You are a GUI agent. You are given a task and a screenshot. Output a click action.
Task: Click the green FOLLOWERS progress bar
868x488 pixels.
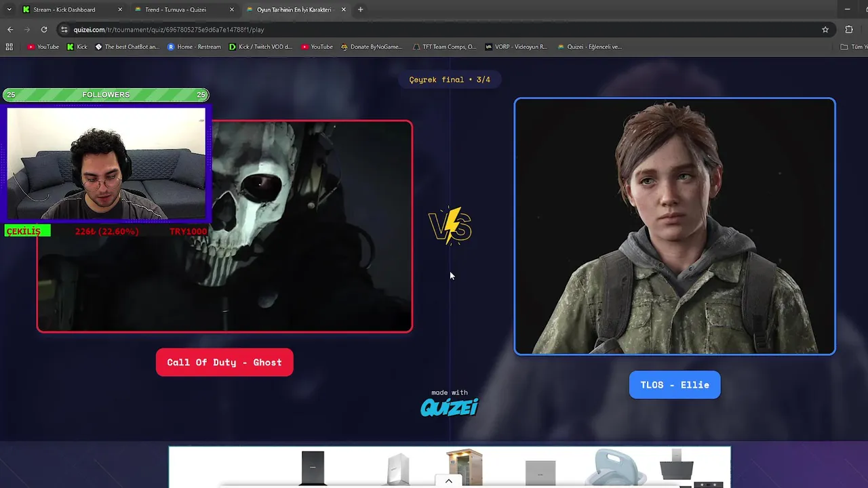pos(106,94)
